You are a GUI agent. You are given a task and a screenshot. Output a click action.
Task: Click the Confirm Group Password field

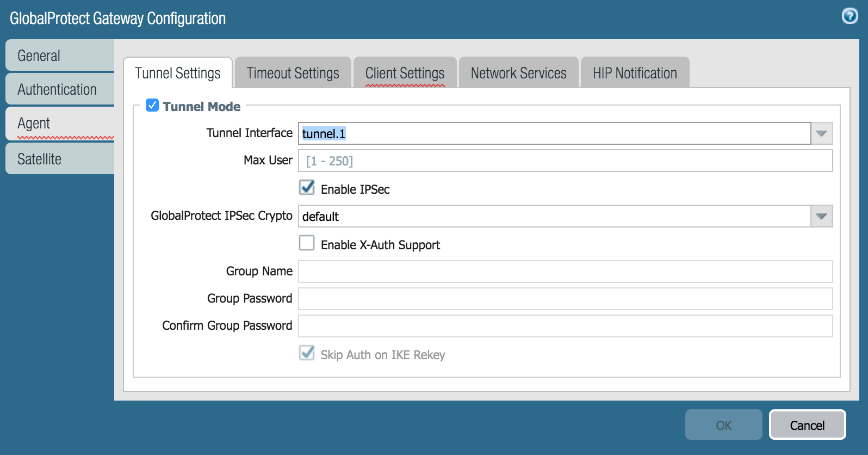point(565,326)
